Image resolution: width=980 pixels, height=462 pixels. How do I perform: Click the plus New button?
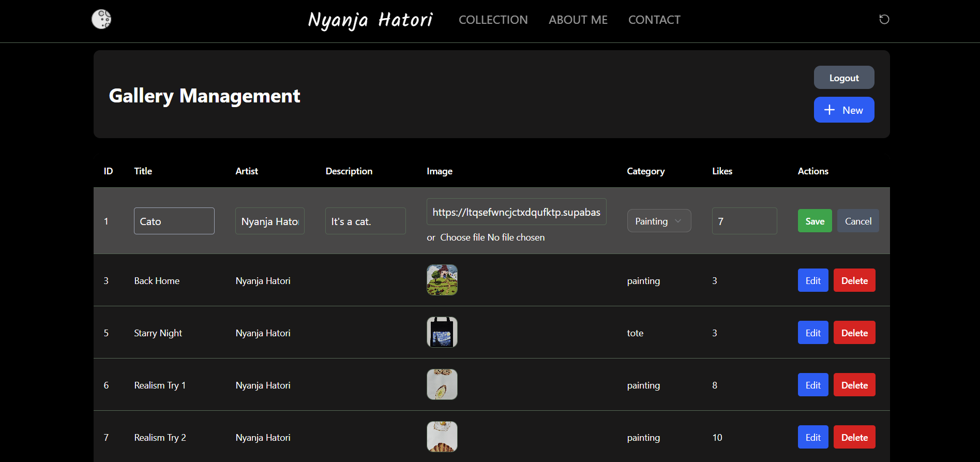coord(843,110)
